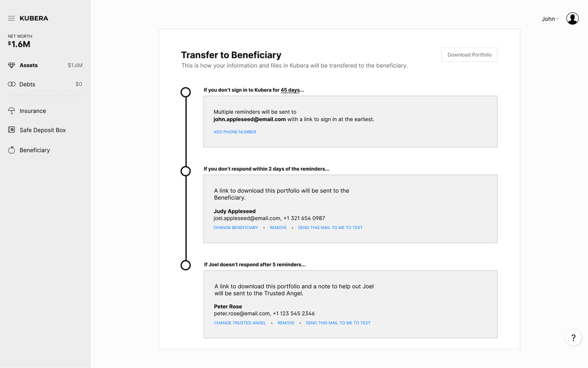Change the 45 days inactivity period
Viewport: 588px width, 368px height.
(290, 90)
